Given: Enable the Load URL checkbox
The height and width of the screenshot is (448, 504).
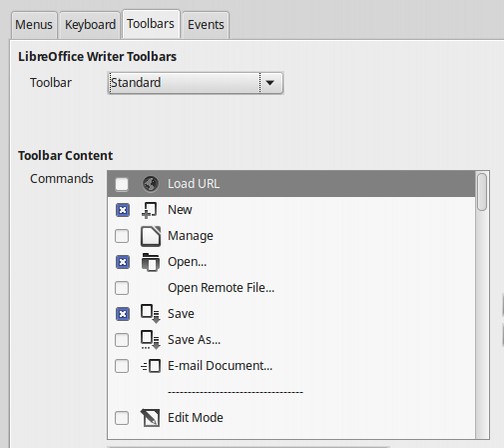Looking at the screenshot, I should pyautogui.click(x=122, y=184).
